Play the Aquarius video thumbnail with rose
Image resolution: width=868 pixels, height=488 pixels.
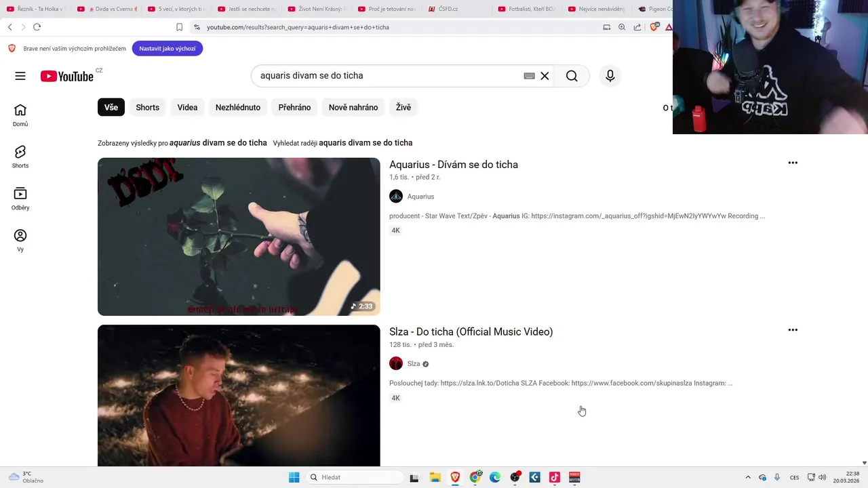pyautogui.click(x=239, y=237)
